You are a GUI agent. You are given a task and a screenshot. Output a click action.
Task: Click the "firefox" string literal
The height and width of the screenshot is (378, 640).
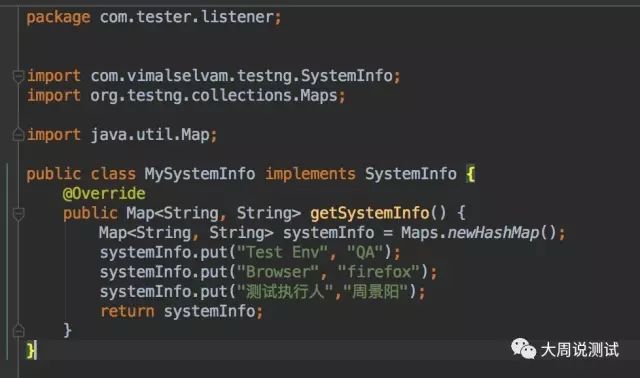(x=379, y=272)
